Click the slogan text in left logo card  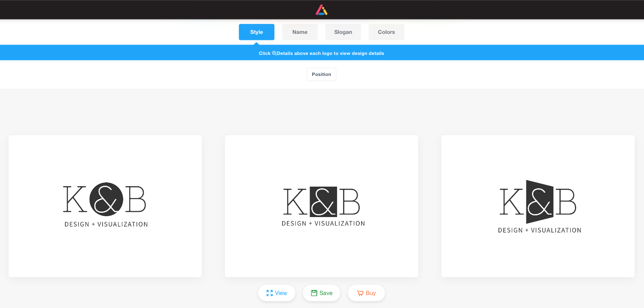106,224
